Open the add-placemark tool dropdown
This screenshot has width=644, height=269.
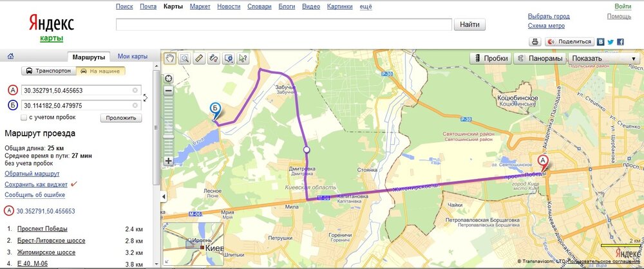pyautogui.click(x=229, y=59)
